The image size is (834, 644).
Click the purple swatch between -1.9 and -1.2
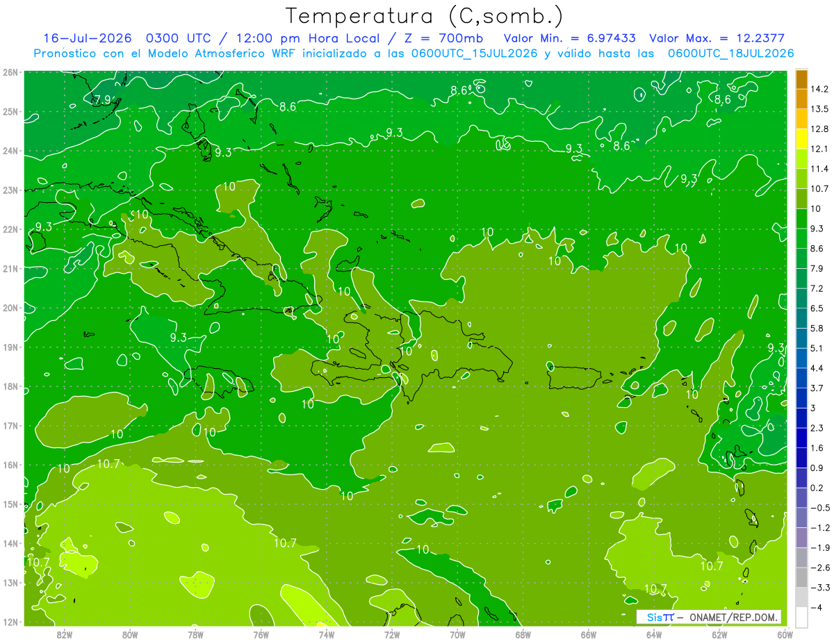pos(801,538)
